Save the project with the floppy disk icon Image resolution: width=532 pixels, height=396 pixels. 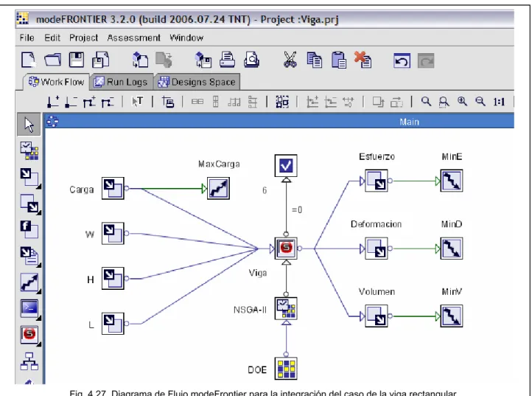(77, 60)
